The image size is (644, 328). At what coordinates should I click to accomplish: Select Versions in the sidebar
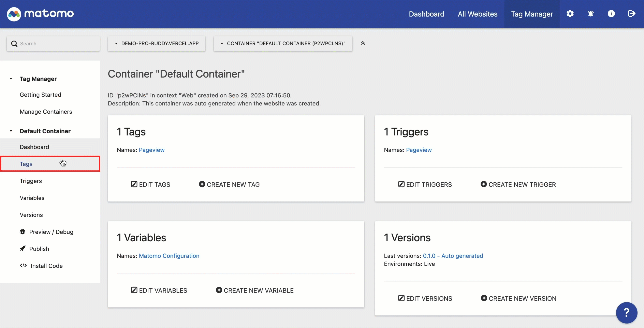point(31,215)
